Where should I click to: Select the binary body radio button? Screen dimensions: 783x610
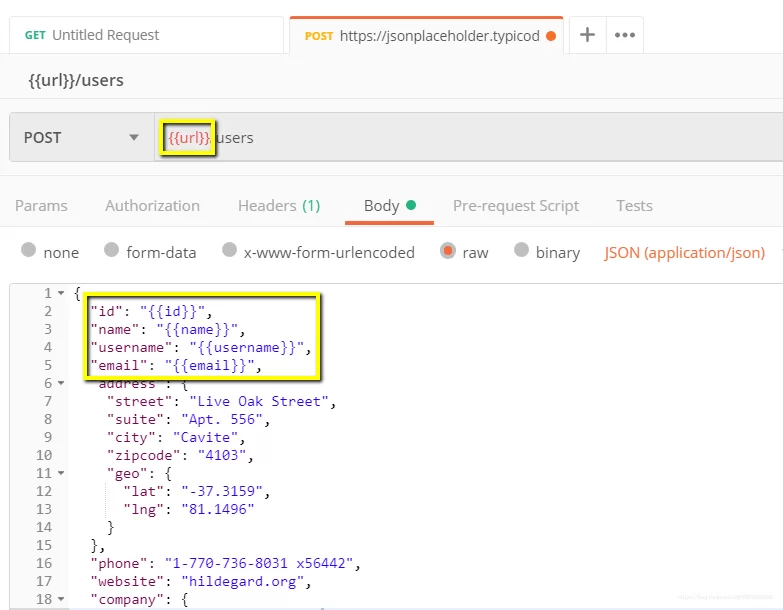[x=521, y=250]
